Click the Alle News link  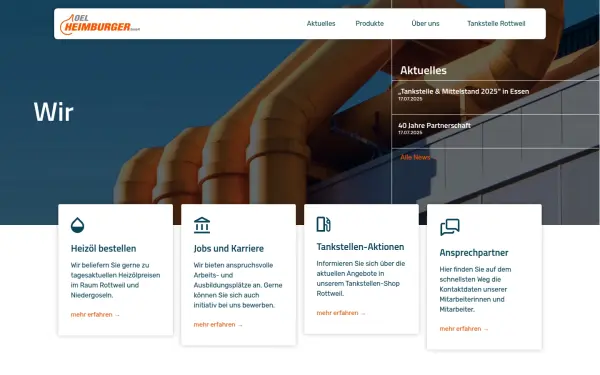pos(415,157)
